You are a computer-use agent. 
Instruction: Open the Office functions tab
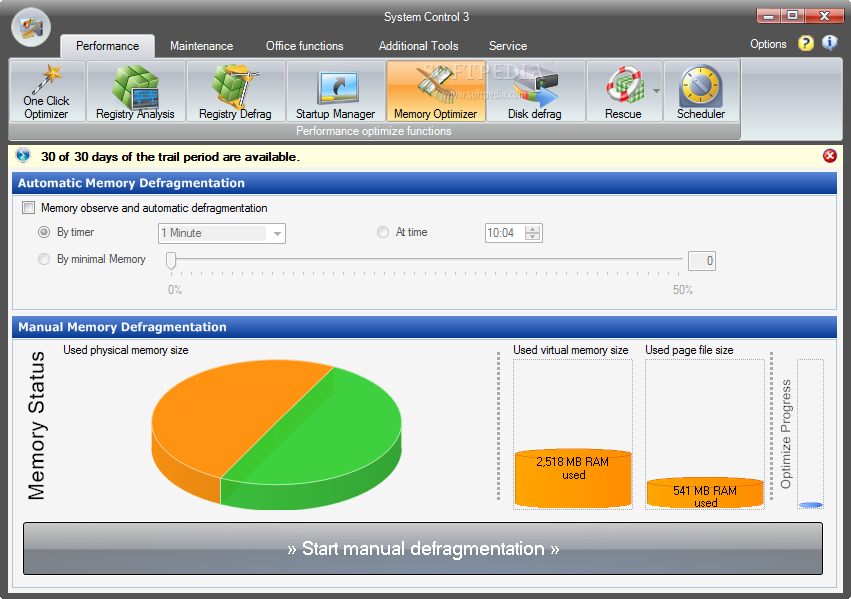304,46
